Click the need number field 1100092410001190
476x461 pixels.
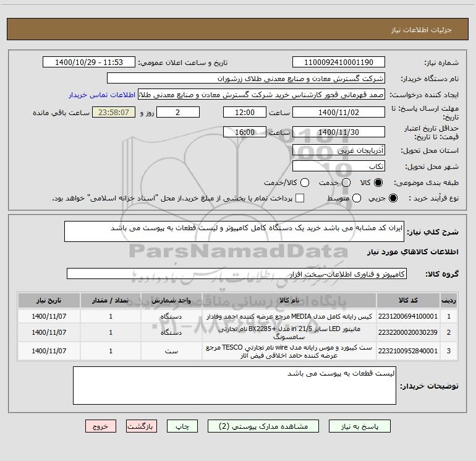339,62
